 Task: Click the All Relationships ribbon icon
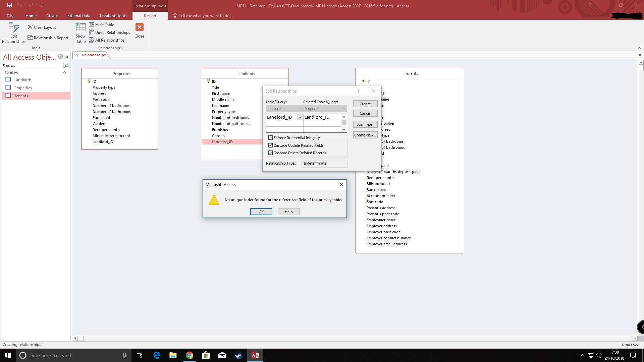(91, 40)
